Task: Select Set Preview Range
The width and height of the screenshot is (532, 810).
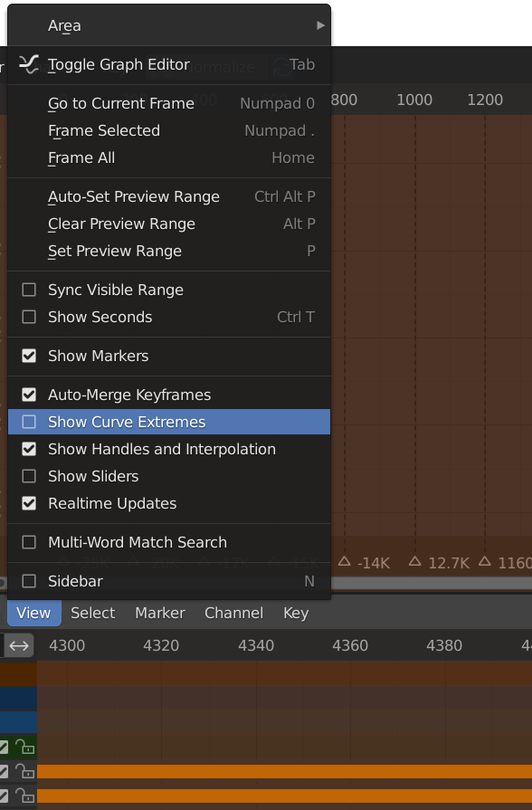Action: point(169,251)
